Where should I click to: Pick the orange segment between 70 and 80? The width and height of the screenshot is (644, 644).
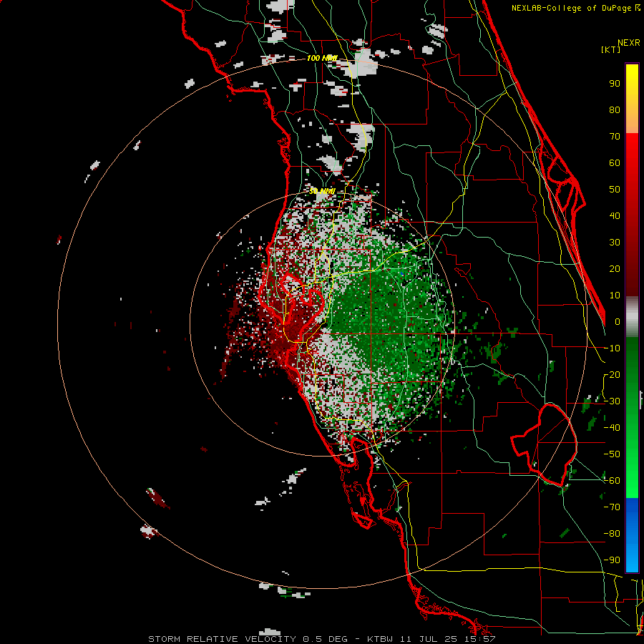[x=632, y=122]
